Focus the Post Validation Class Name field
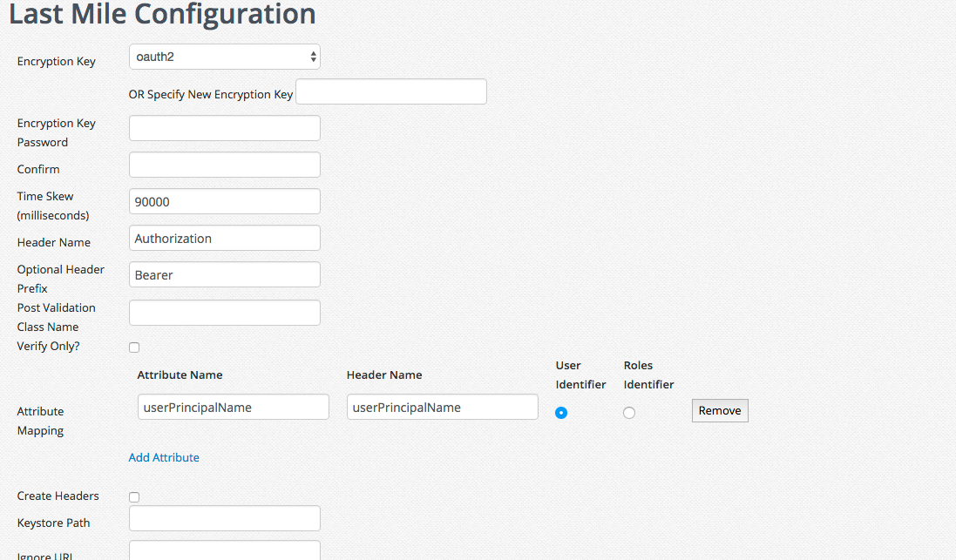The width and height of the screenshot is (956, 560). (224, 313)
